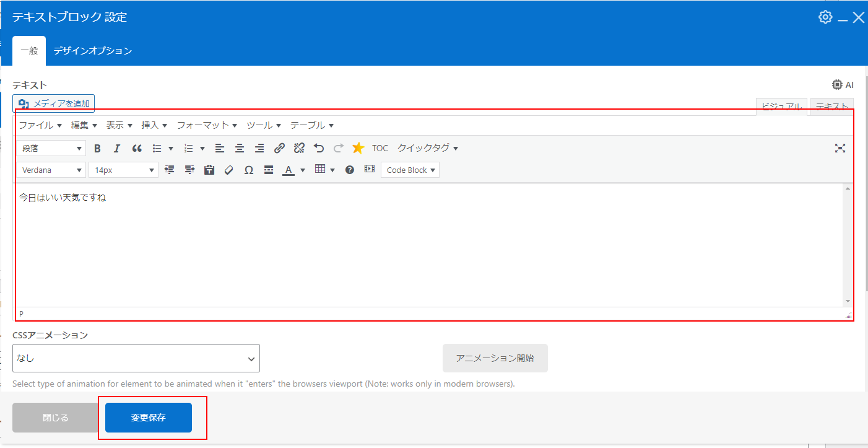Switch editor to テキスト mode
This screenshot has width=868, height=448.
coord(831,107)
